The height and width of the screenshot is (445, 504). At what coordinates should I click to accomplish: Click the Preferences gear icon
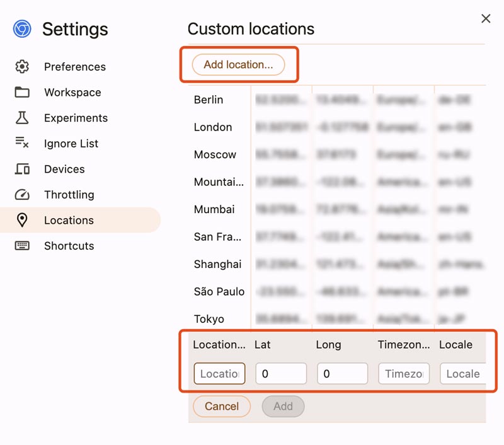click(x=22, y=67)
